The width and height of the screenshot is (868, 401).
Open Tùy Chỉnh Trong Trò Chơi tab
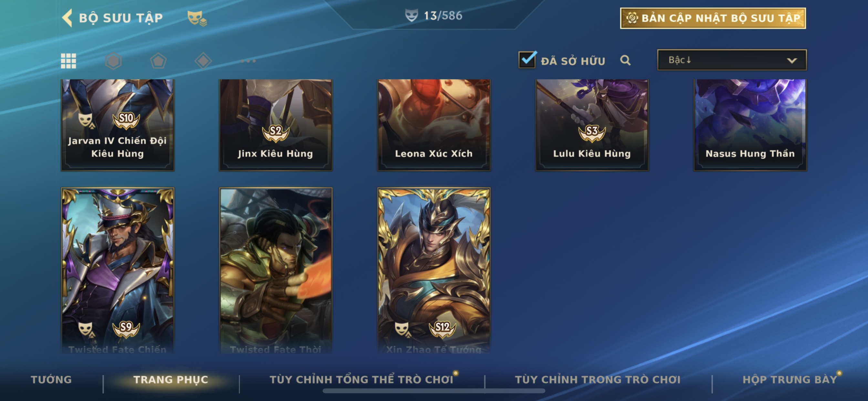point(598,379)
